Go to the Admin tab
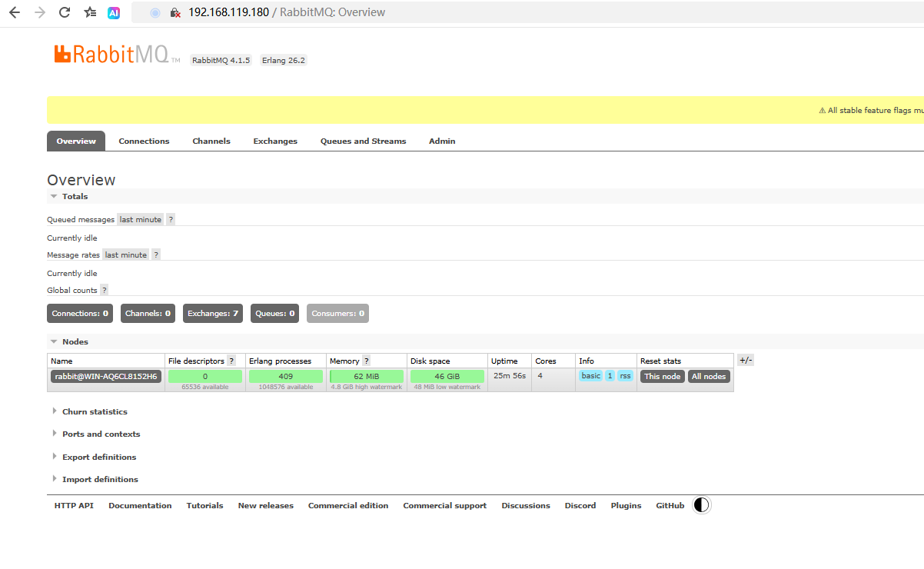Screen dimensions: 924x569 click(x=442, y=141)
